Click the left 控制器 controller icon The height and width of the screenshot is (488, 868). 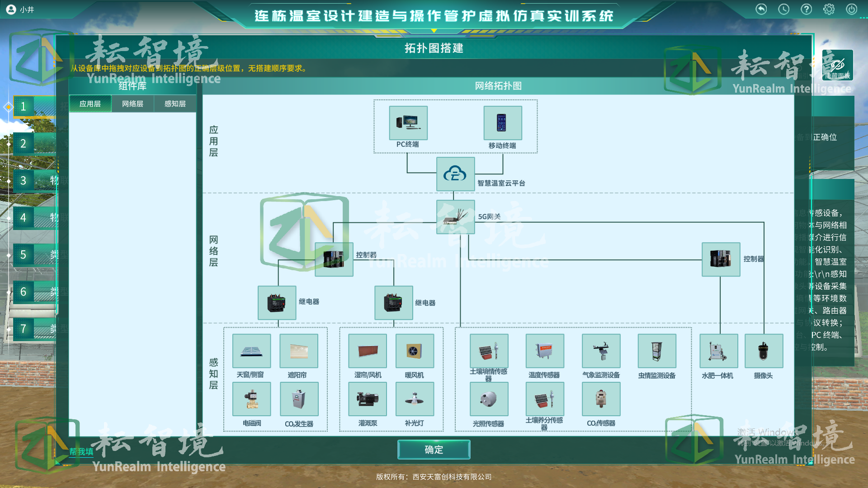click(x=334, y=259)
